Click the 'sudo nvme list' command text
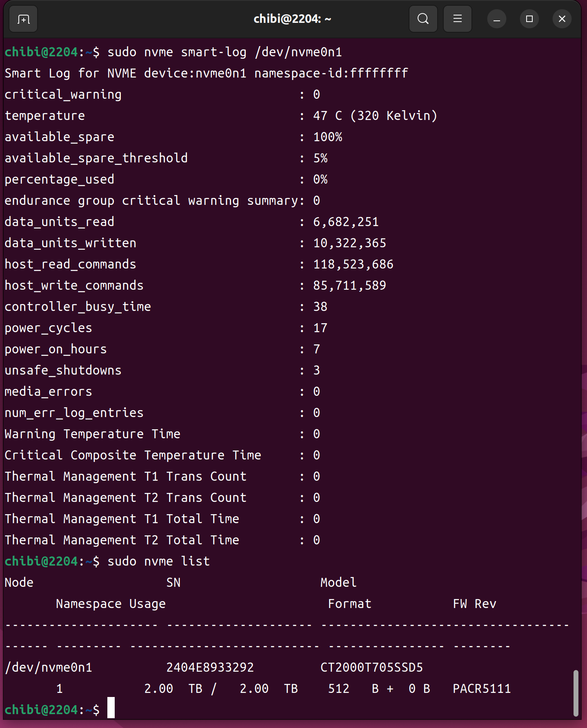The image size is (587, 728). [x=158, y=562]
